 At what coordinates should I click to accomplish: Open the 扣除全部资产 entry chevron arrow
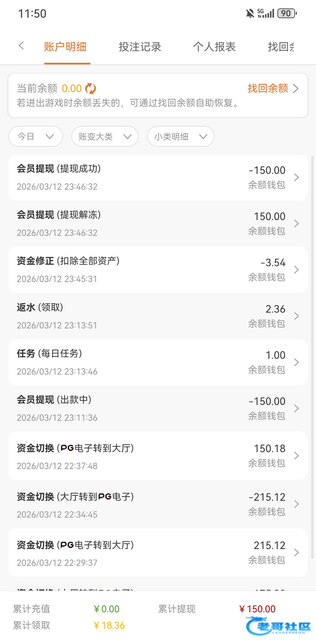pyautogui.click(x=296, y=270)
